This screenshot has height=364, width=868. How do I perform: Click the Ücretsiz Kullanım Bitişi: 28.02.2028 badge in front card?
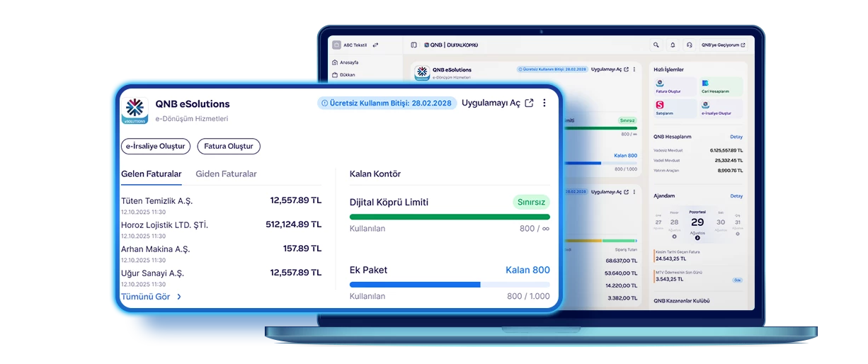(387, 103)
